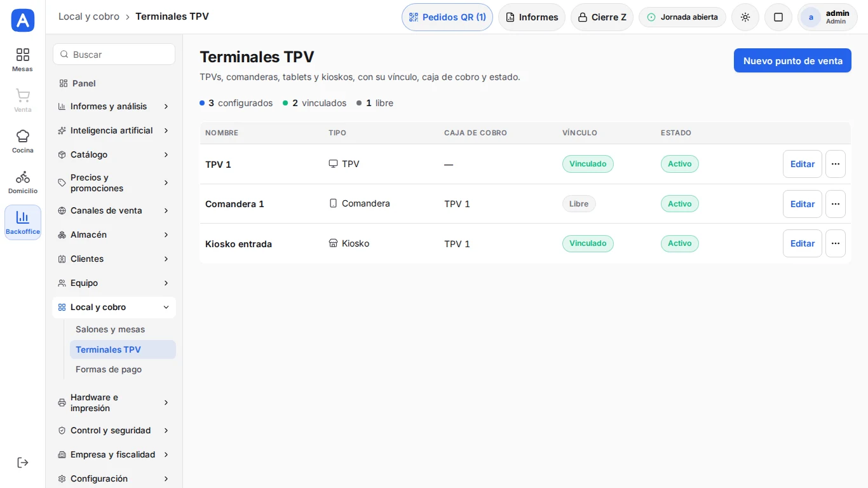
Task: Expand Catálogo section
Action: click(114, 154)
